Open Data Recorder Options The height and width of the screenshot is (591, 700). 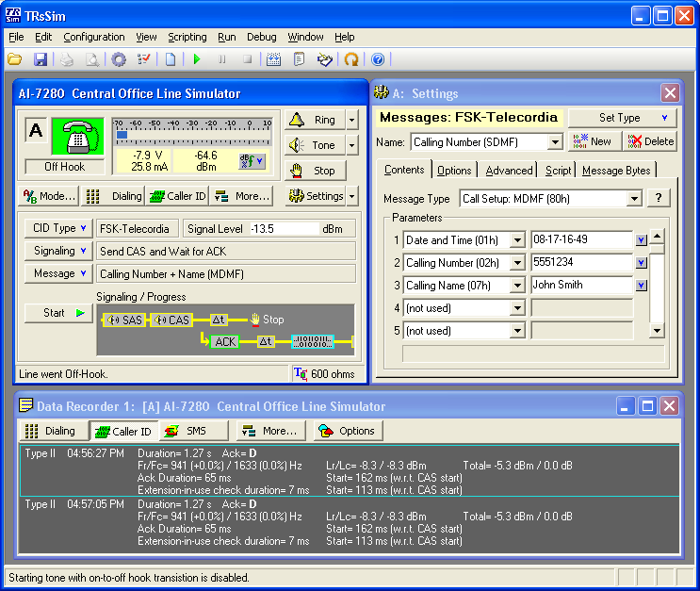pos(348,431)
